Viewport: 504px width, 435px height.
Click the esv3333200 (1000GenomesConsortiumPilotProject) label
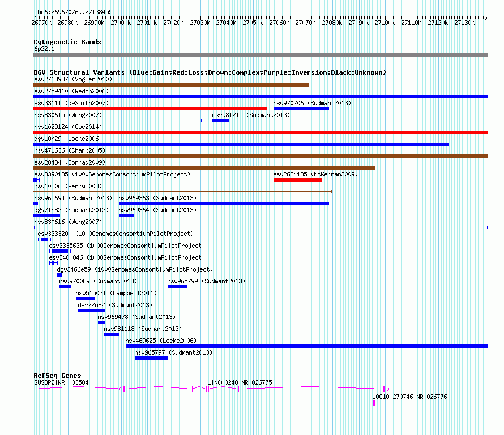(116, 234)
